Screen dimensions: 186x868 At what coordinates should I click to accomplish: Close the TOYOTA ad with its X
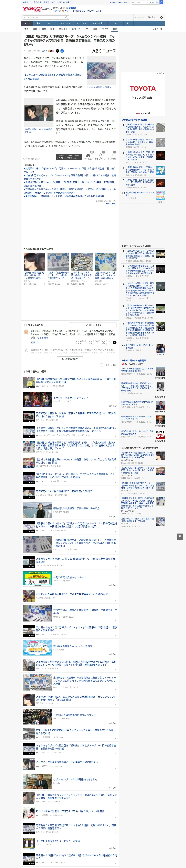coord(163,73)
